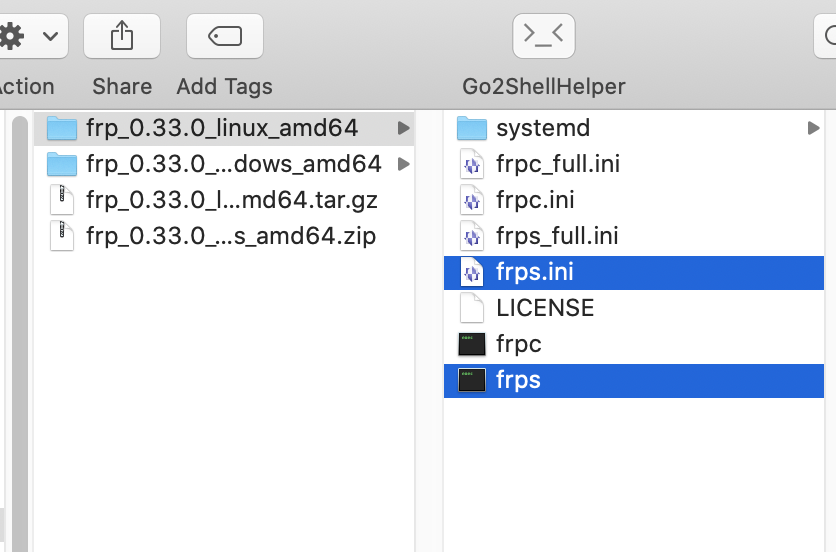836x552 pixels.
Task: Select the frp amd64.zip archive file
Action: [230, 236]
